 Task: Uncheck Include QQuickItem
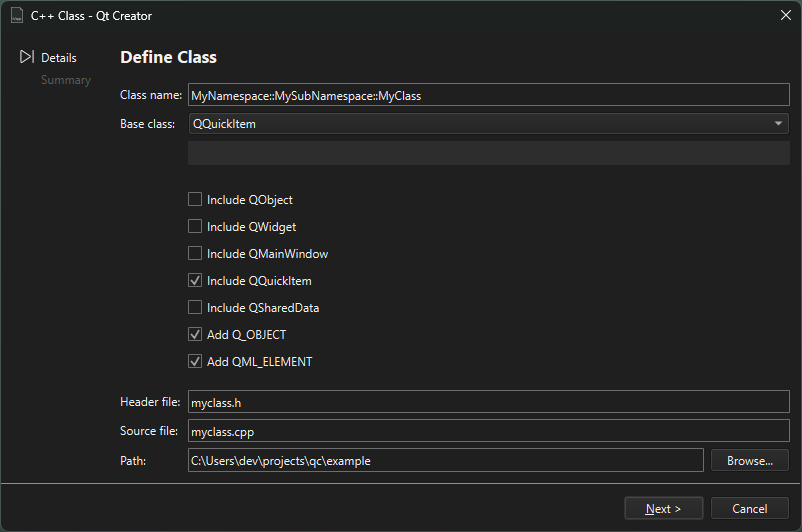coord(195,281)
